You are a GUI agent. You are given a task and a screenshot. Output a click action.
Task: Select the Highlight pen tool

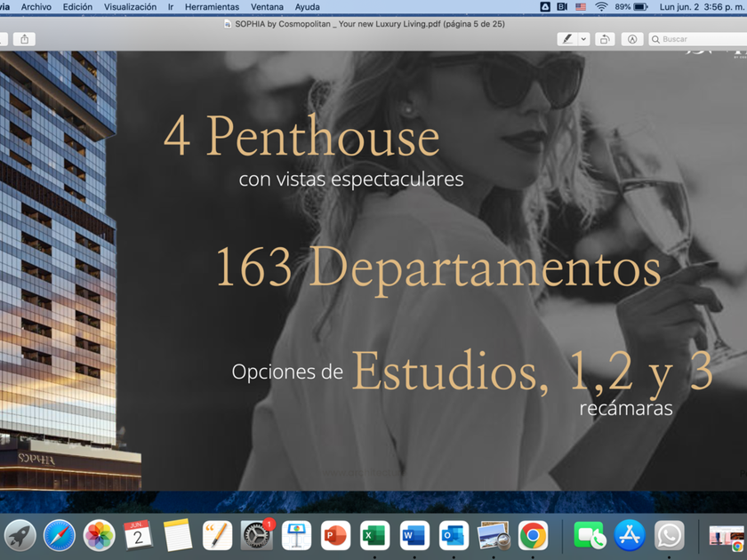click(567, 39)
